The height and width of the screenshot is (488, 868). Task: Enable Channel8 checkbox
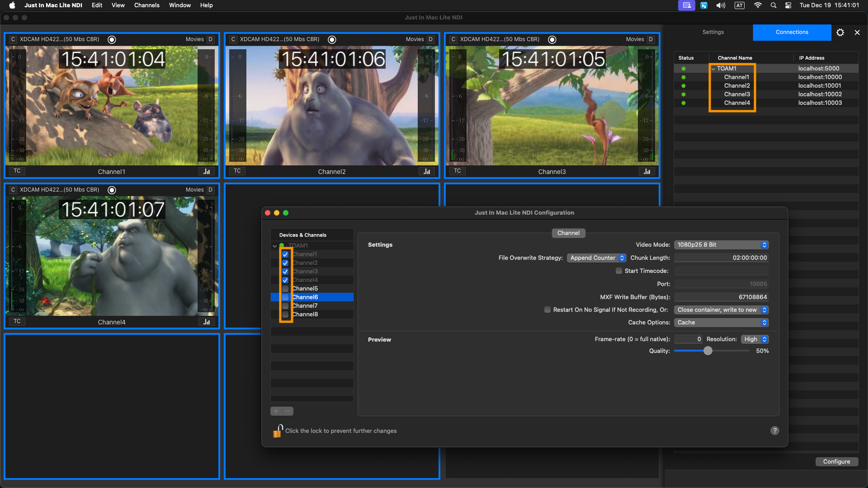point(285,314)
